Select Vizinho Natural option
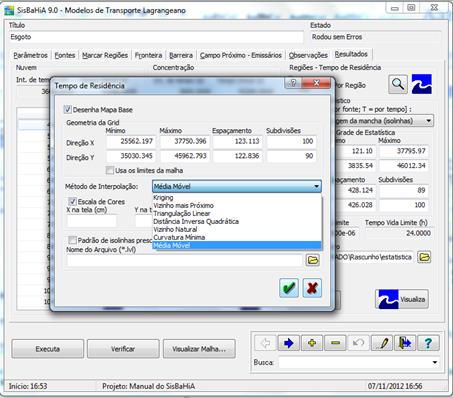 237,229
